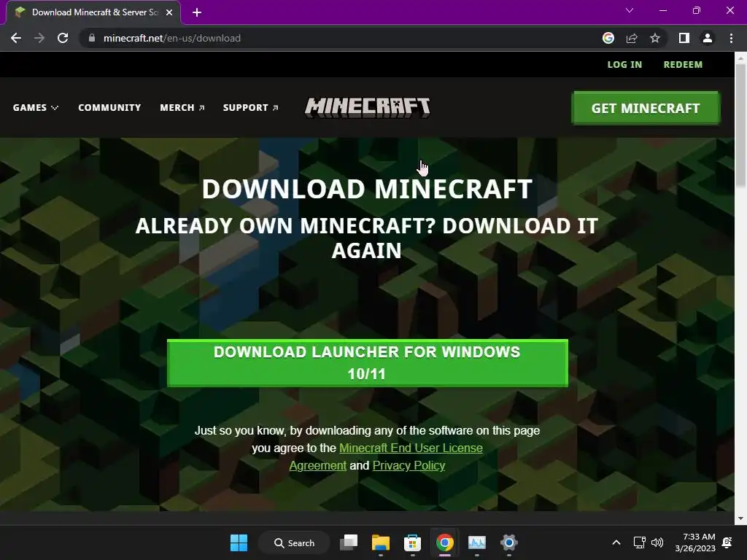Click the taskbar Search box
This screenshot has width=747, height=560.
pos(294,542)
